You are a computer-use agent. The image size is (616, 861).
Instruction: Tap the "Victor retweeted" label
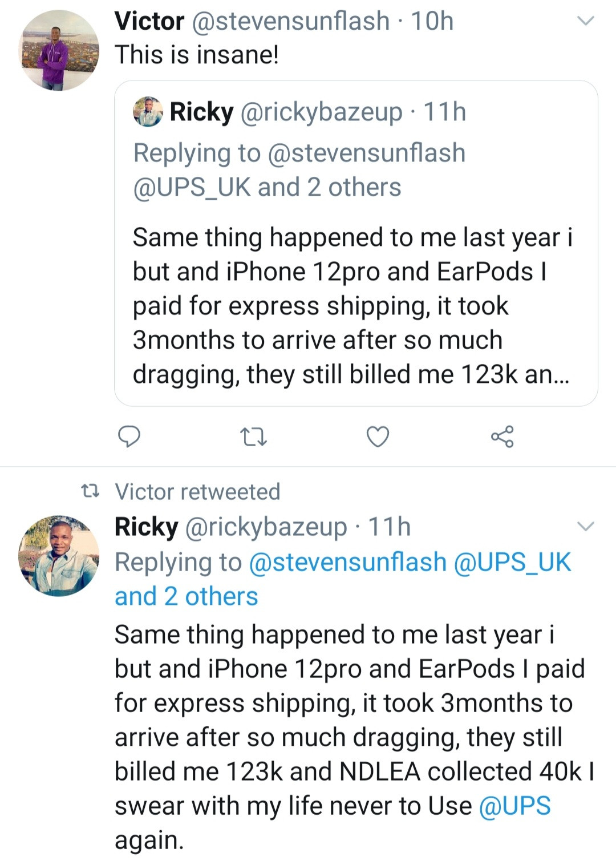pyautogui.click(x=197, y=492)
